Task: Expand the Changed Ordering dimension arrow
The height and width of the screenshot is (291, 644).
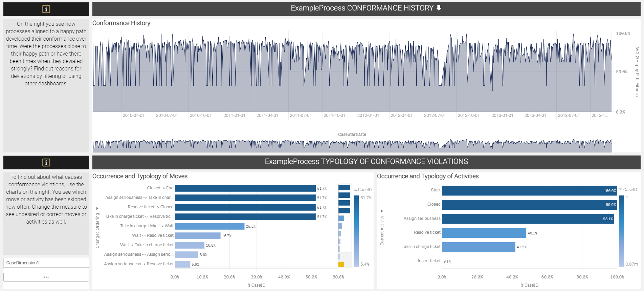Action: coord(97,208)
